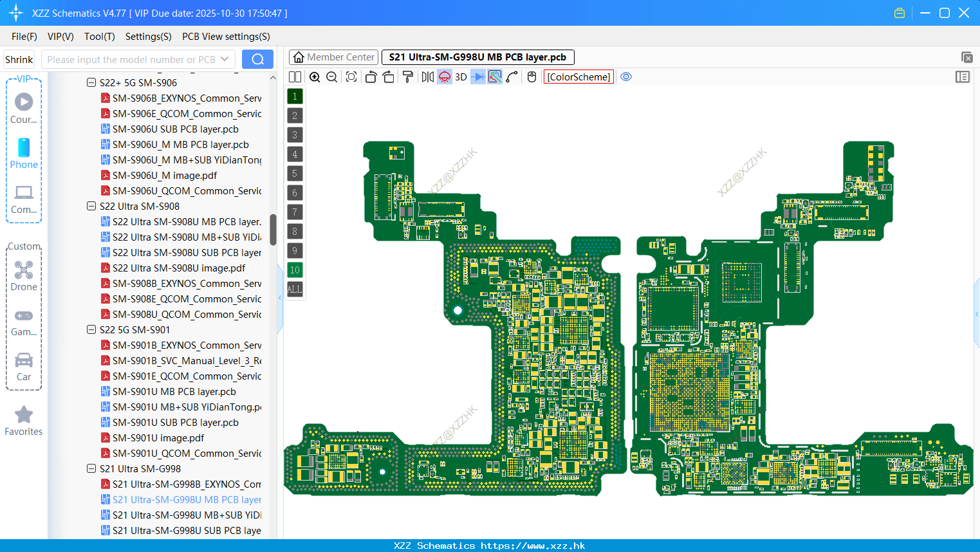Screen dimensions: 980x552
Task: Open SM-S901U MB PCB layer.pcb
Action: [x=174, y=392]
